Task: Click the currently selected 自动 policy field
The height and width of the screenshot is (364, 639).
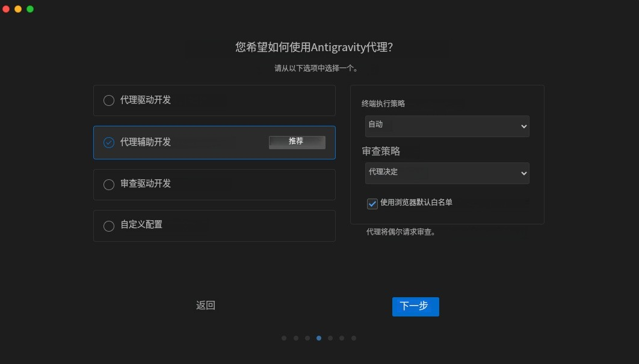Action: point(447,126)
